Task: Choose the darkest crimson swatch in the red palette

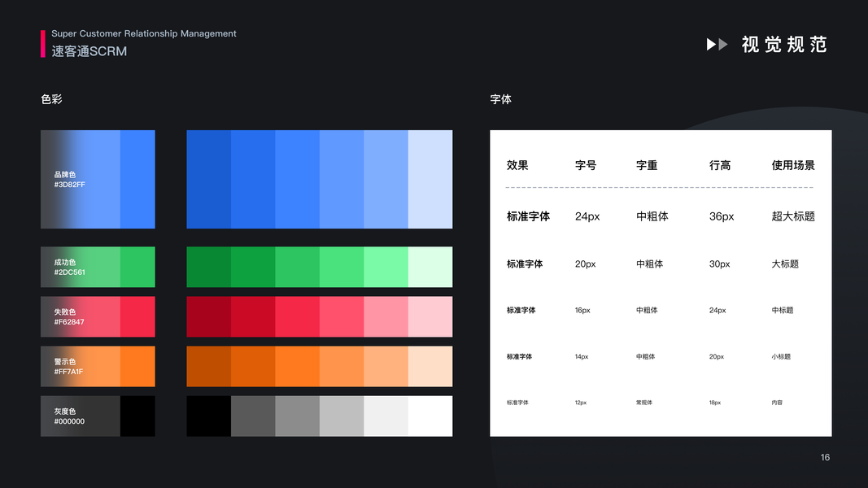Action: [209, 316]
